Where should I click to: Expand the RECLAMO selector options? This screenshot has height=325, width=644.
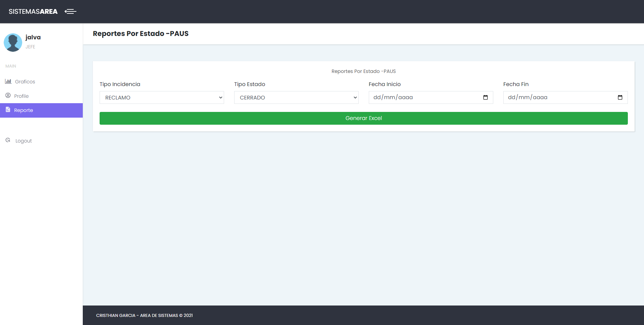pos(162,97)
